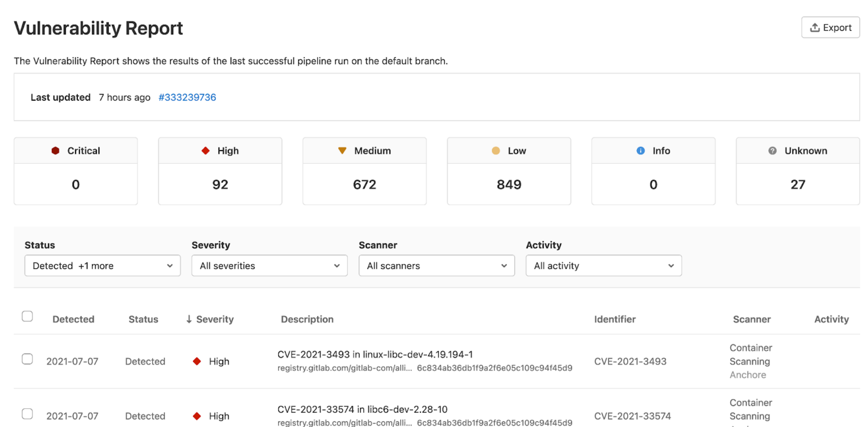Viewport: 868px width, 427px height.
Task: Click the Export button
Action: (831, 27)
